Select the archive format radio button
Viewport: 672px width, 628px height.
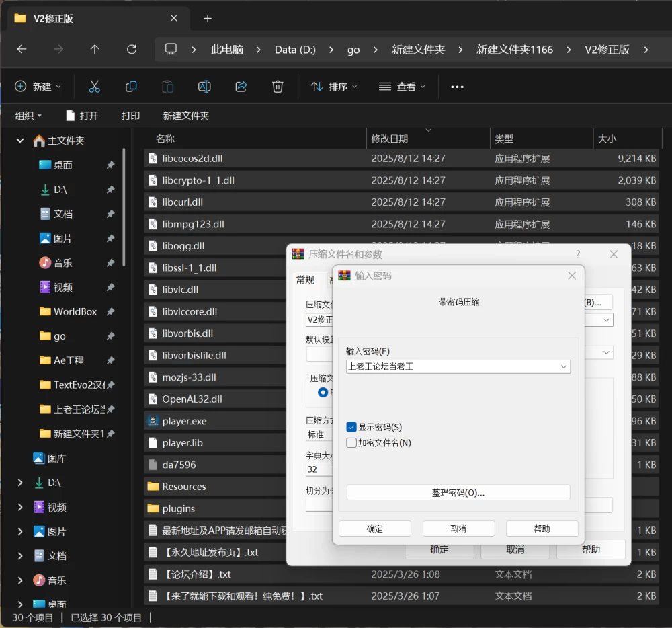pyautogui.click(x=323, y=392)
